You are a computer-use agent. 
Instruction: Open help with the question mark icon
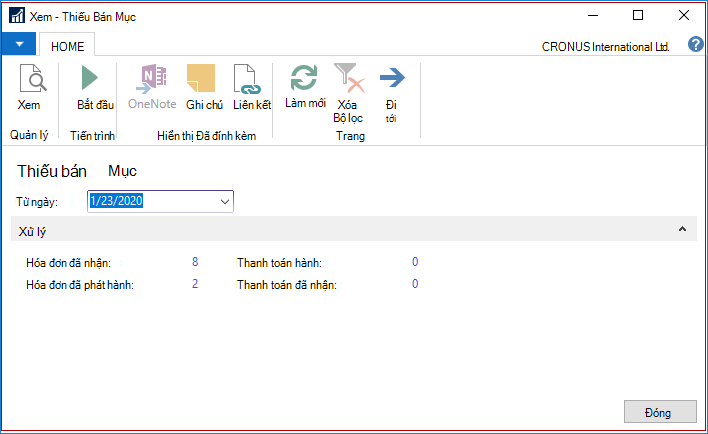point(695,45)
